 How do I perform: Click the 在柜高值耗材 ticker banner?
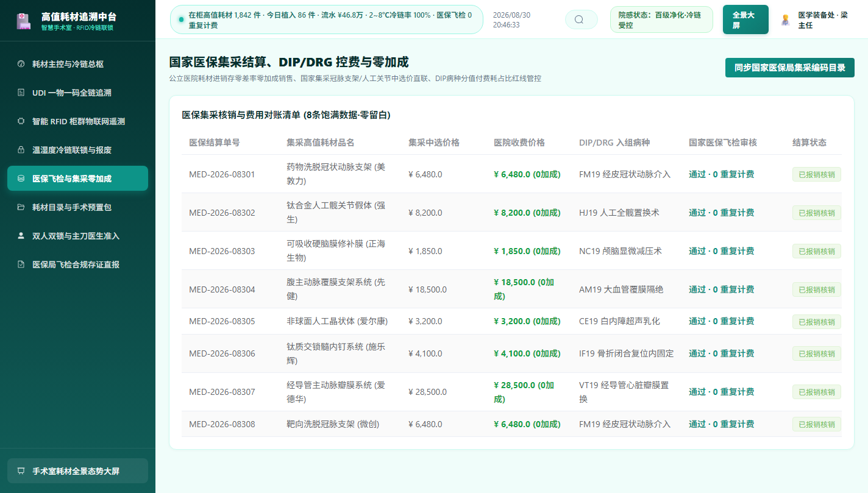(326, 20)
